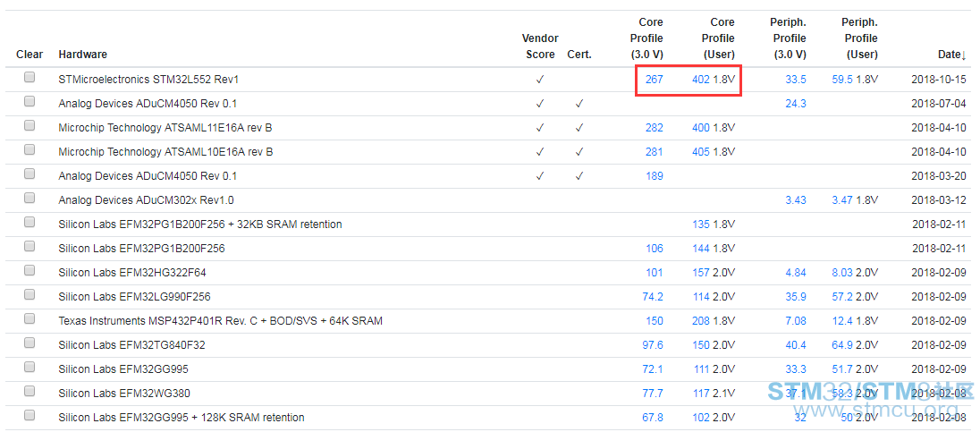Open the 24.3 peripheral score for ADuCM4050

click(796, 104)
